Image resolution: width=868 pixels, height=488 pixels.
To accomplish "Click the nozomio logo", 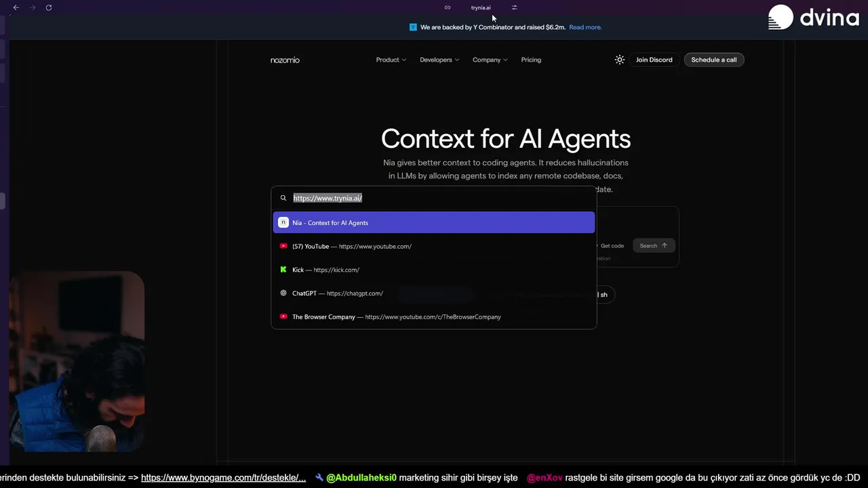I will click(x=285, y=60).
